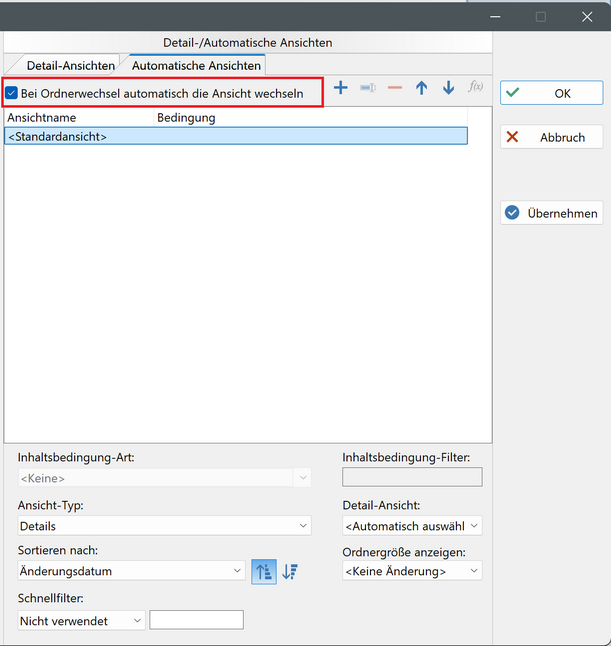Click the Übernehmen button
The image size is (611, 646).
click(551, 213)
